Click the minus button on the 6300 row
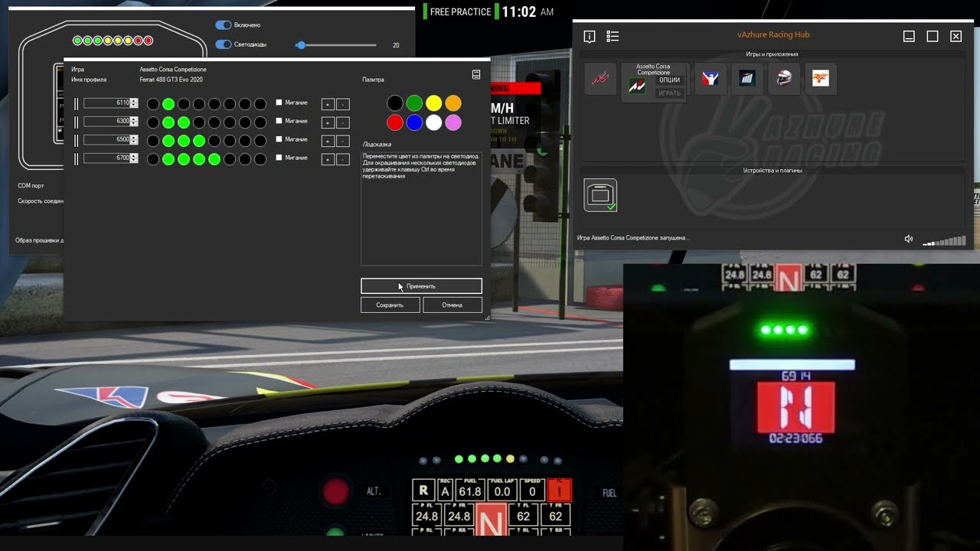 pyautogui.click(x=343, y=122)
